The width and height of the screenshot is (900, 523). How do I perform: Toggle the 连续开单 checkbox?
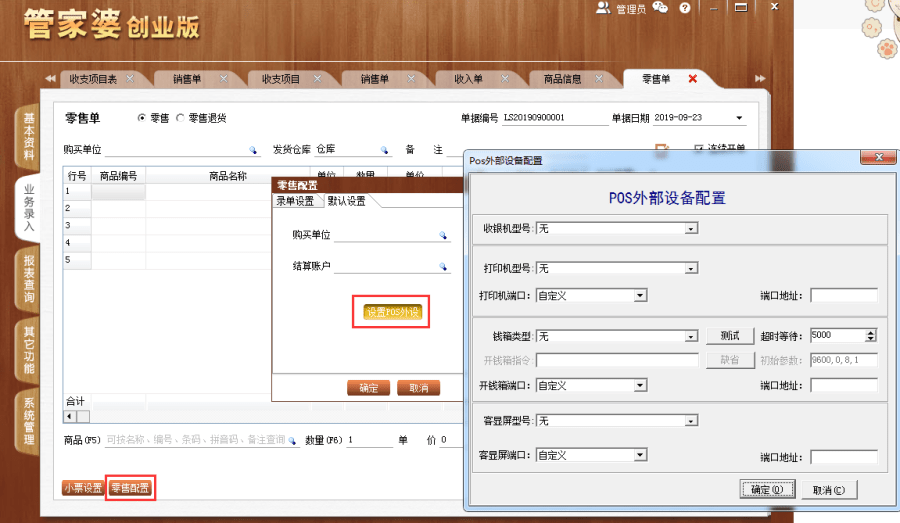(699, 149)
